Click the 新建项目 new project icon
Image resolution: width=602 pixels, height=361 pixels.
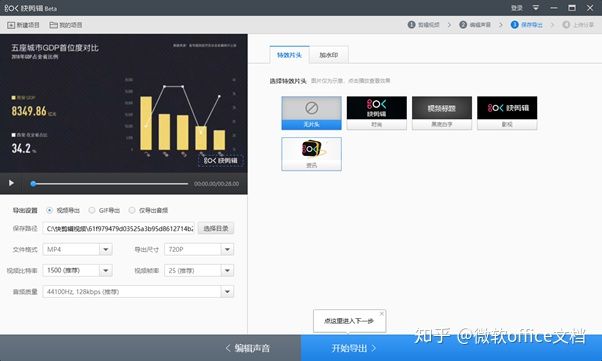[11, 25]
